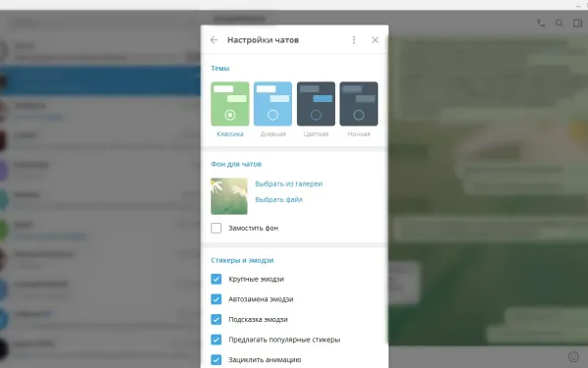Screen dimensions: 588x368
Task: Click the phone call icon in the chat header
Action: pyautogui.click(x=541, y=24)
